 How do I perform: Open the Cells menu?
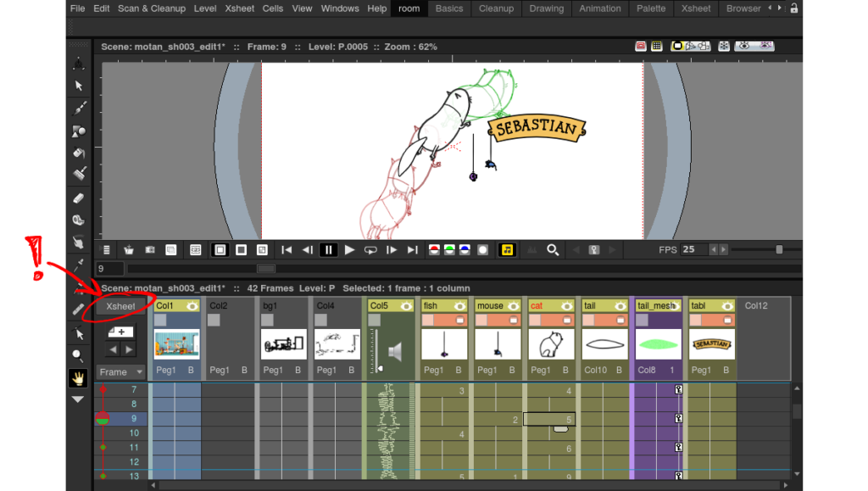pyautogui.click(x=273, y=8)
